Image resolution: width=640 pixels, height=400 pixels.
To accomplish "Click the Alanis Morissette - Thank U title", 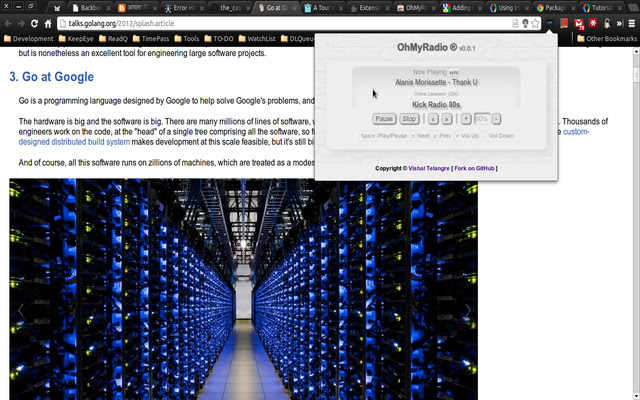I will (x=436, y=82).
